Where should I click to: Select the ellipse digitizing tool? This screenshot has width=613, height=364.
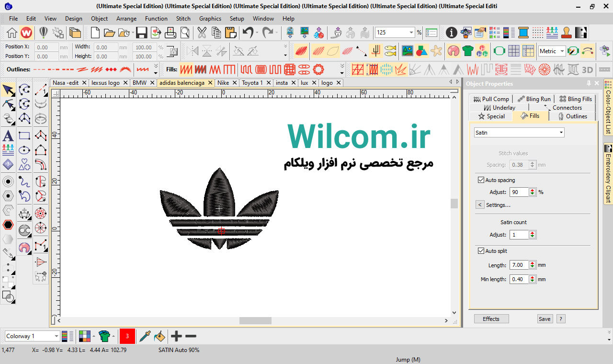pyautogui.click(x=24, y=150)
